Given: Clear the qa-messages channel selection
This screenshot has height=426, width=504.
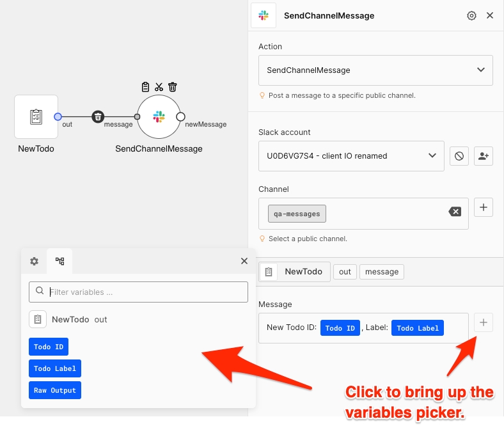Looking at the screenshot, I should pyautogui.click(x=455, y=212).
